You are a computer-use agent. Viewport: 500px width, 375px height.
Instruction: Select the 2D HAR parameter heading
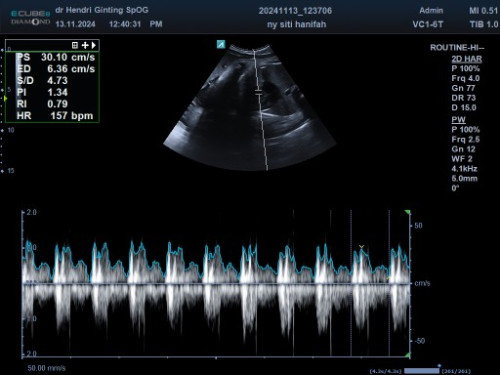[467, 59]
